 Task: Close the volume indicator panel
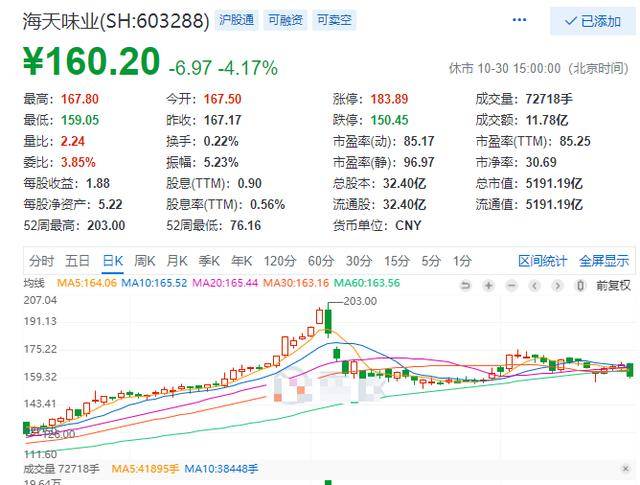tap(625, 469)
